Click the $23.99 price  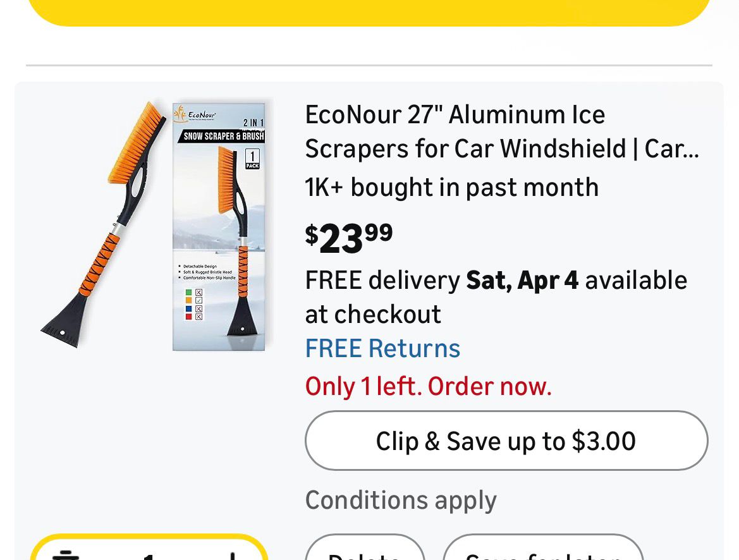pyautogui.click(x=349, y=238)
